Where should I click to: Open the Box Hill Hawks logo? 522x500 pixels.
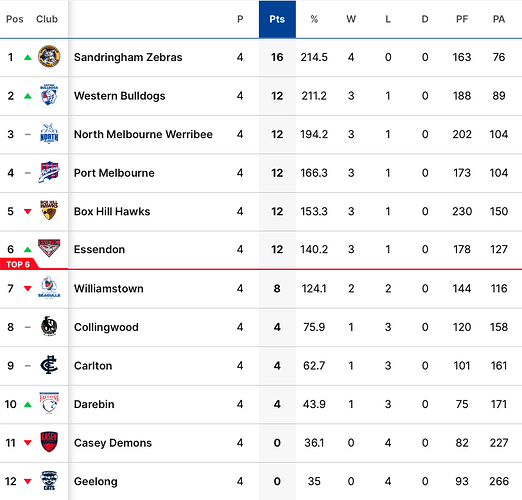click(49, 210)
